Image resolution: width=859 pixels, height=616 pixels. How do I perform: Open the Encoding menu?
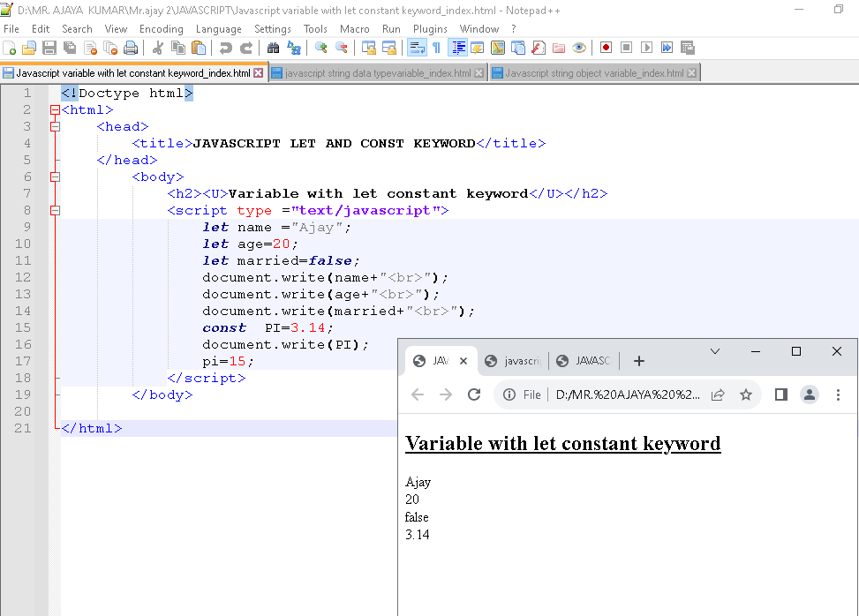(x=161, y=28)
